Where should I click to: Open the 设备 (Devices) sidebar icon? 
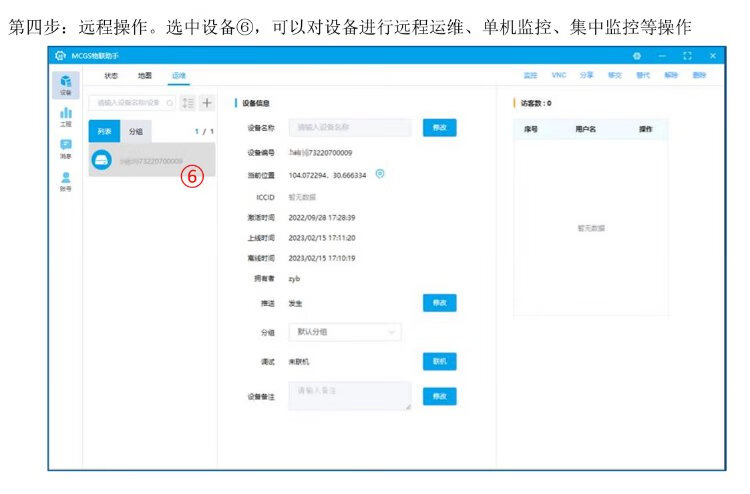(x=65, y=84)
